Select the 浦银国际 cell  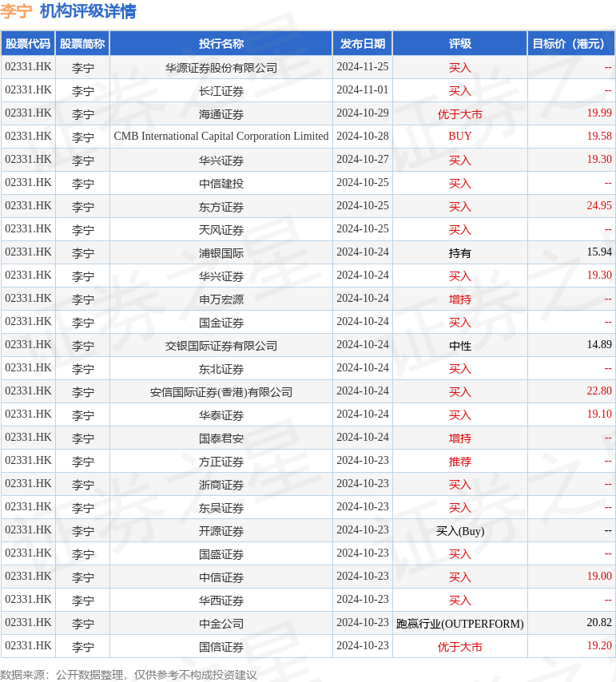click(x=221, y=252)
